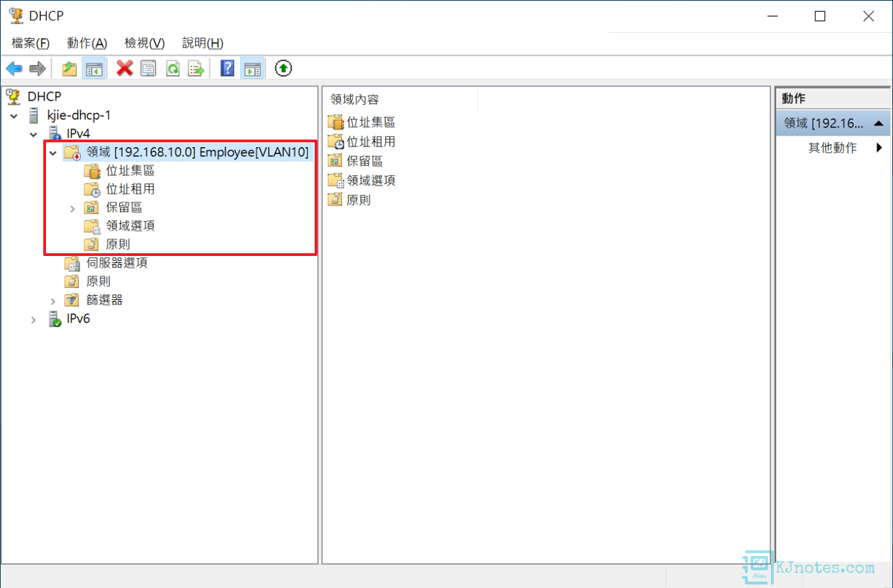Image resolution: width=893 pixels, height=588 pixels.
Task: Click the blue Help question mark icon
Action: point(227,68)
